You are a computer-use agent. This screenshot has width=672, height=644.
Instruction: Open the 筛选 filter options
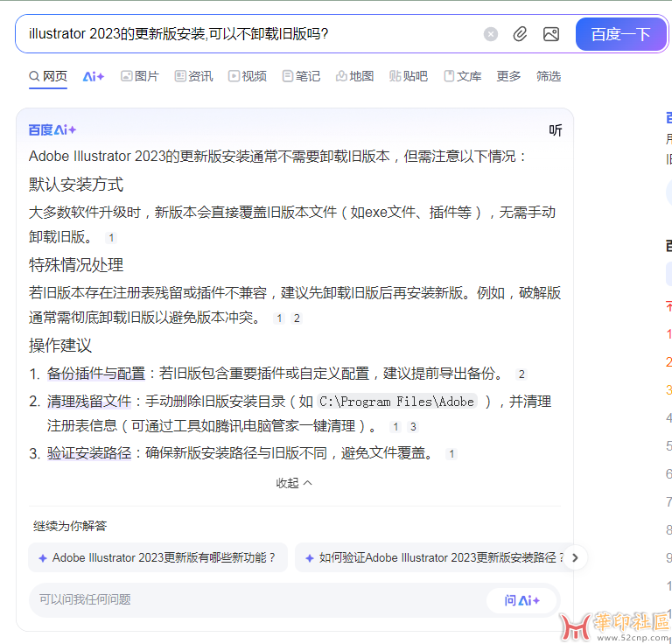549,76
